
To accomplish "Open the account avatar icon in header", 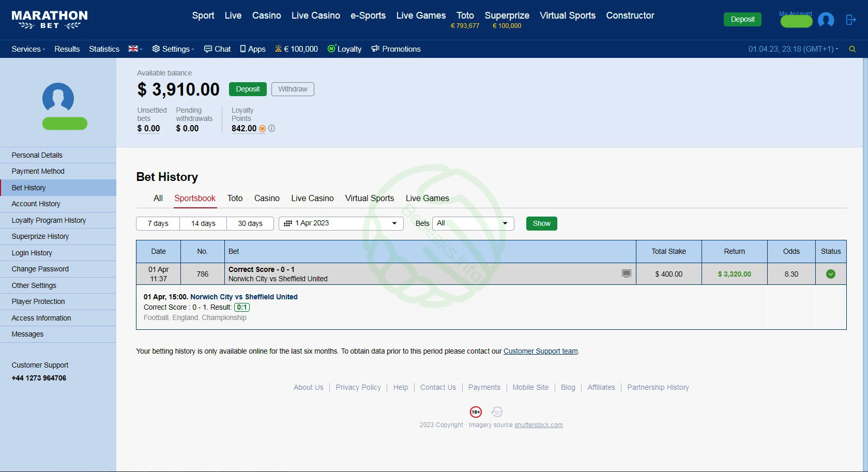I will coord(826,20).
